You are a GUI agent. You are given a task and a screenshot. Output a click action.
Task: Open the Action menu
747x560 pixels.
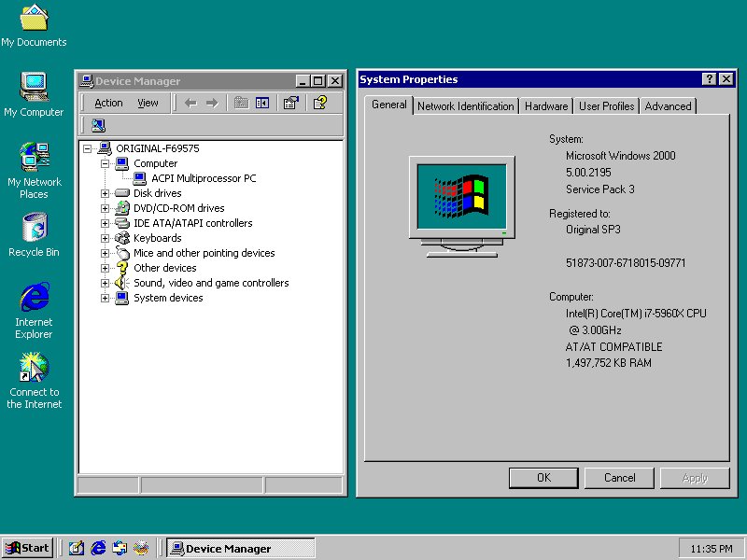(x=108, y=103)
